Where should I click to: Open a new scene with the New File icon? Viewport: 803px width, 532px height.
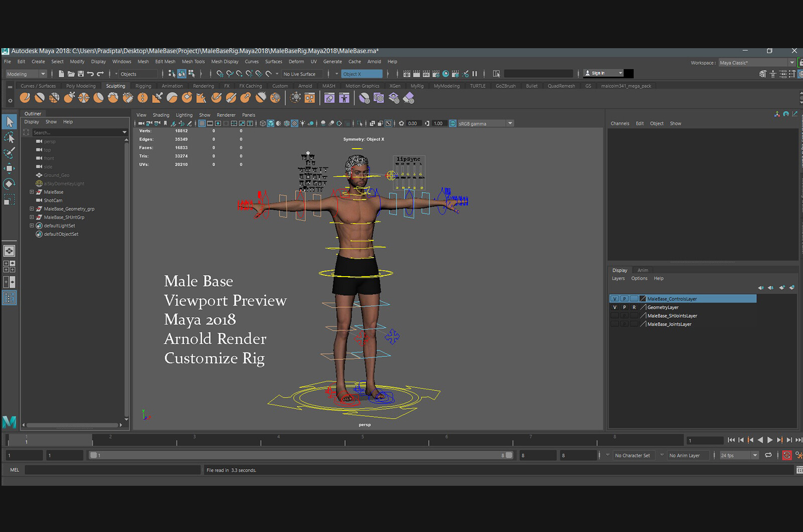61,74
